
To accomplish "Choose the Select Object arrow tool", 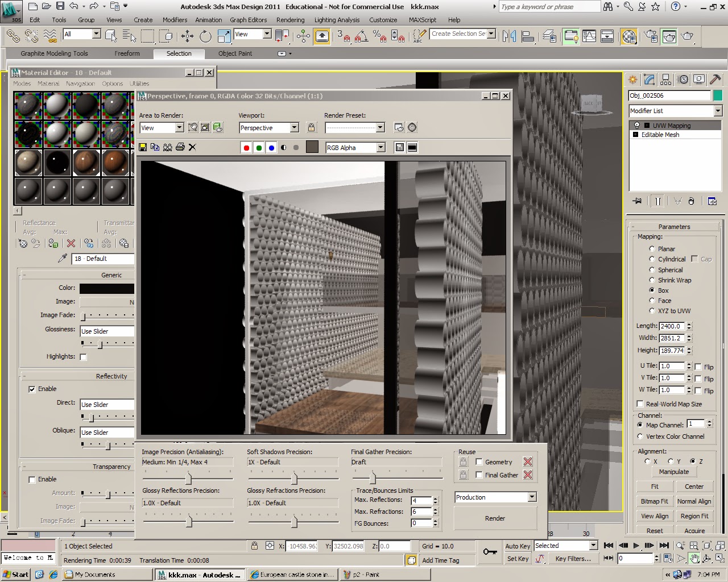I will (x=111, y=36).
